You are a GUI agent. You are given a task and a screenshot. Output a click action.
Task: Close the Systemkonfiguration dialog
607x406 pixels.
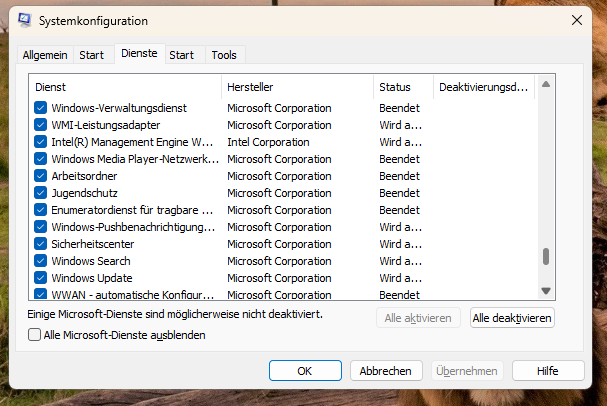pyautogui.click(x=577, y=20)
